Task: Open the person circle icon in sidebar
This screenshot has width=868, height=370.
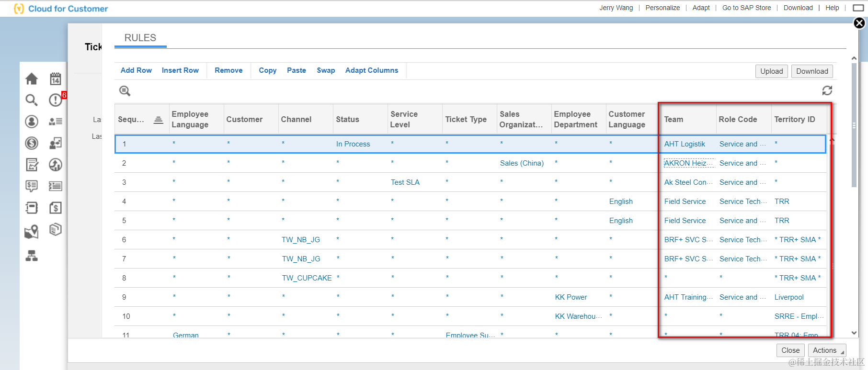Action: click(32, 122)
